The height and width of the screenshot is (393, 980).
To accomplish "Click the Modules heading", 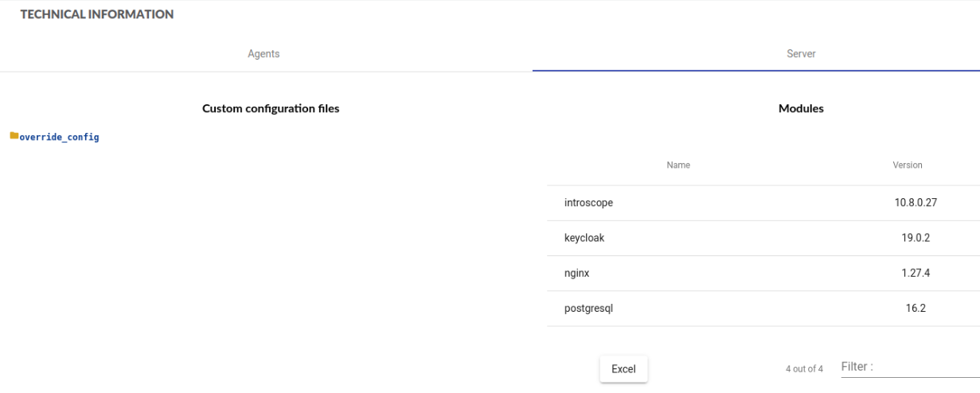I will click(801, 108).
